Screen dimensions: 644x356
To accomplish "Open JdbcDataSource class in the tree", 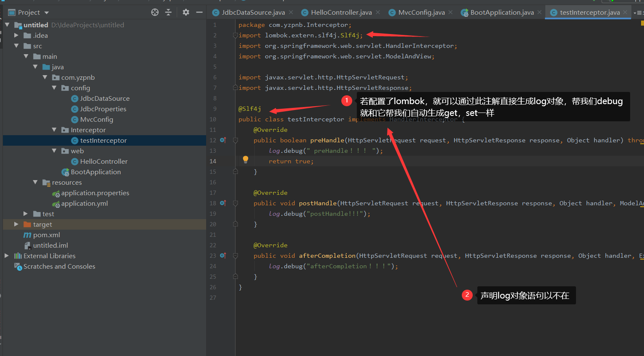I will 105,98.
